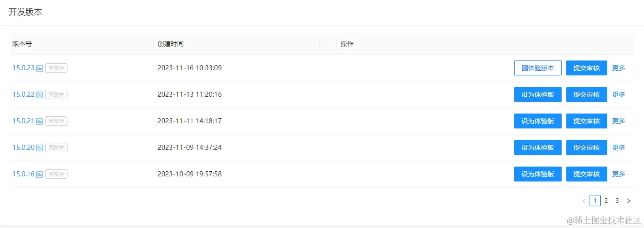644x228 pixels.
Task: Expand 更多 options for version 15.0.16
Action: [618, 174]
